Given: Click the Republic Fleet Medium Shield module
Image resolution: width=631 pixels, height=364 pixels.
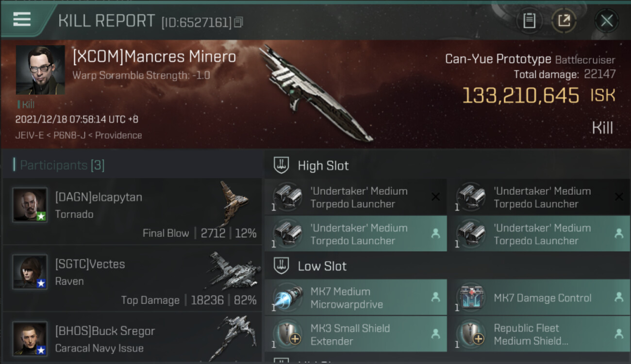Looking at the screenshot, I should (539, 334).
